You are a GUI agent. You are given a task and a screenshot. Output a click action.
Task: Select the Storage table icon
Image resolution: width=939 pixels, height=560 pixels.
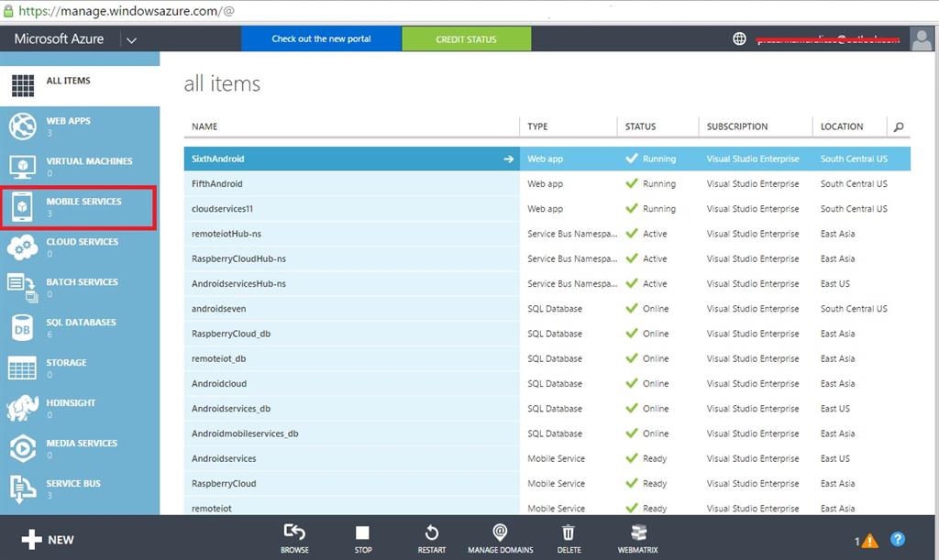coord(22,368)
